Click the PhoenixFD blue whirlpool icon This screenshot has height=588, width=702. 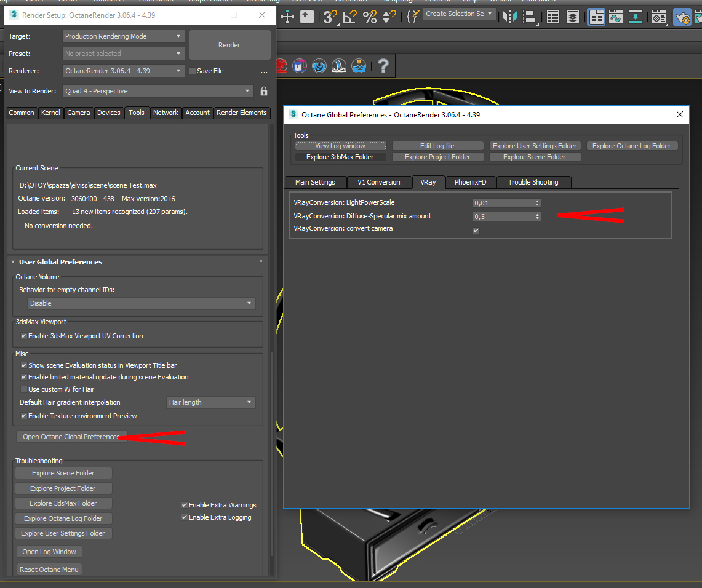click(319, 66)
